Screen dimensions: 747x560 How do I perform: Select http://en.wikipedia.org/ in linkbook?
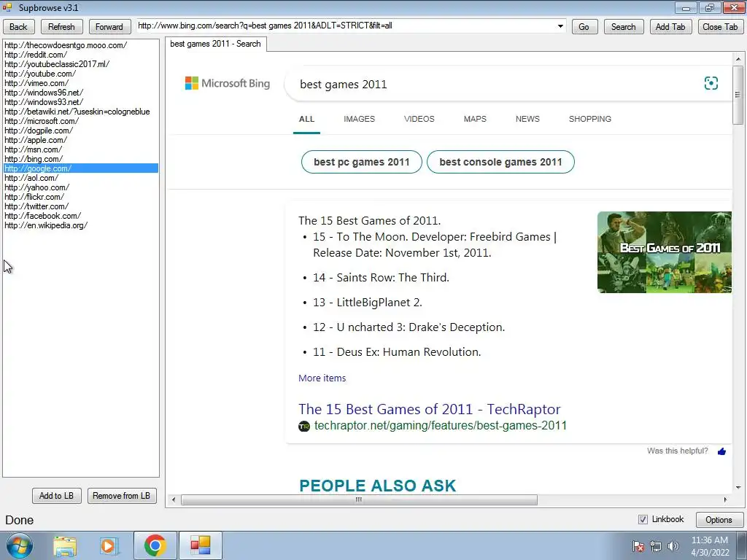tap(46, 226)
